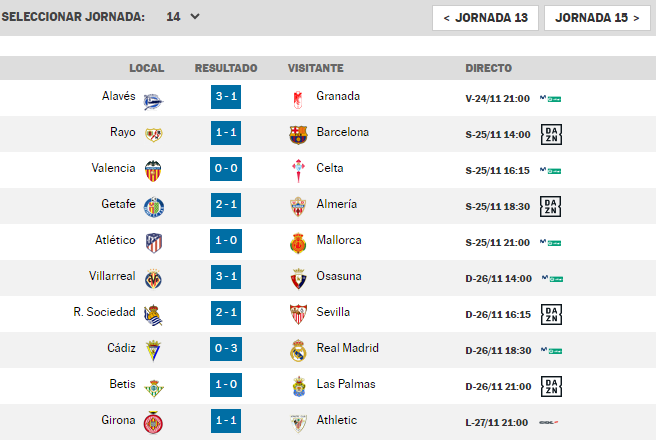Click the Alavés team crest
The height and width of the screenshot is (447, 657).
[x=153, y=101]
